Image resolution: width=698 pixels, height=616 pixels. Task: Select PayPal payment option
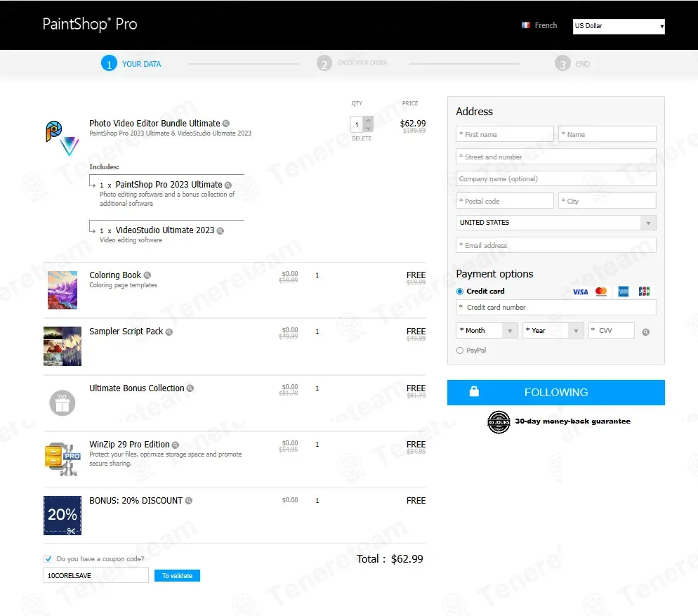tap(460, 350)
